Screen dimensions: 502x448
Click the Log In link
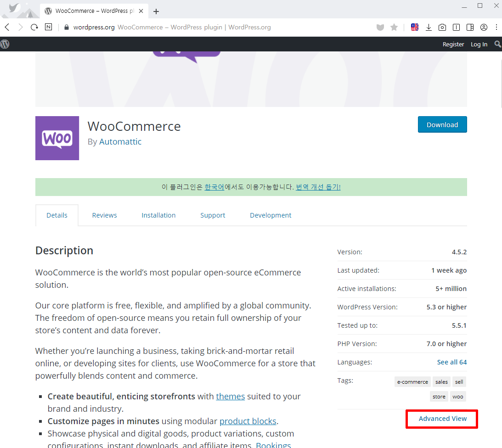tap(479, 44)
